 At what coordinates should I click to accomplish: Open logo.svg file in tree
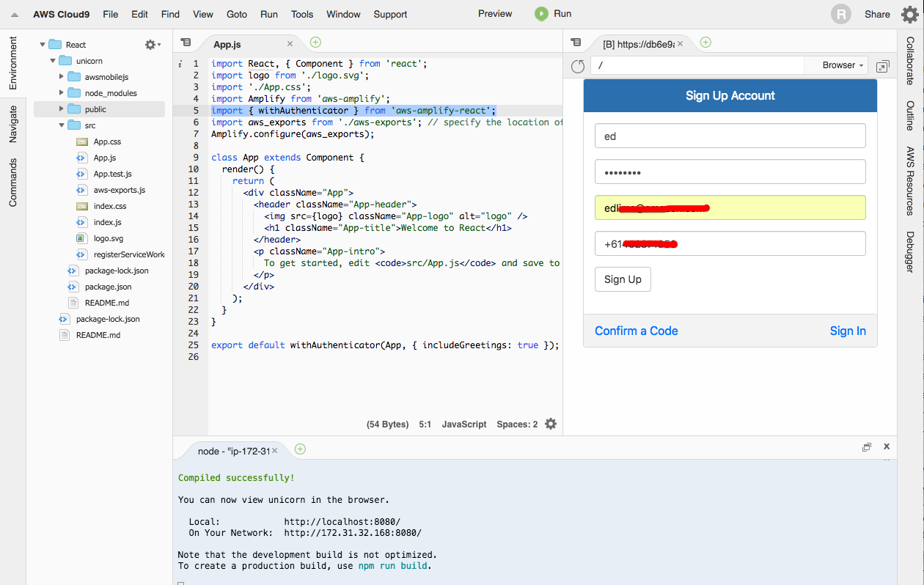[108, 238]
